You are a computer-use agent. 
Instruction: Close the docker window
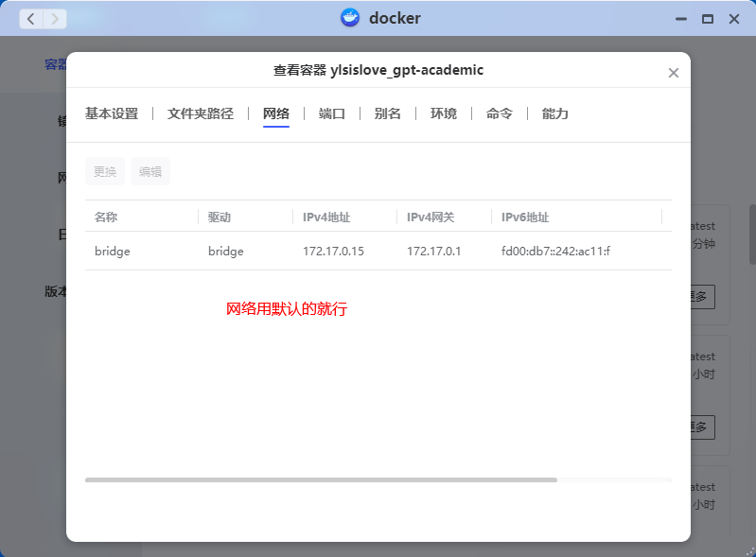(x=733, y=19)
